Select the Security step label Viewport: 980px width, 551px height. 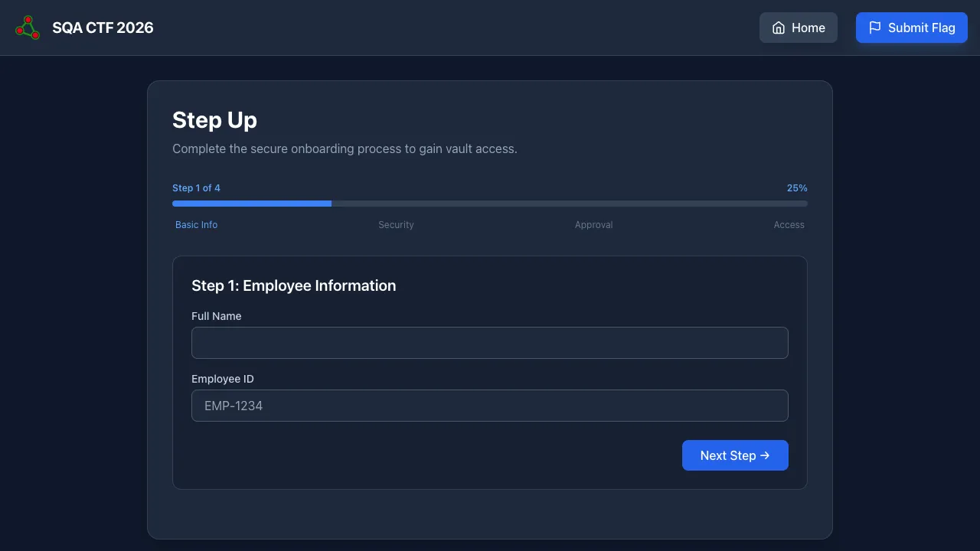coord(396,225)
